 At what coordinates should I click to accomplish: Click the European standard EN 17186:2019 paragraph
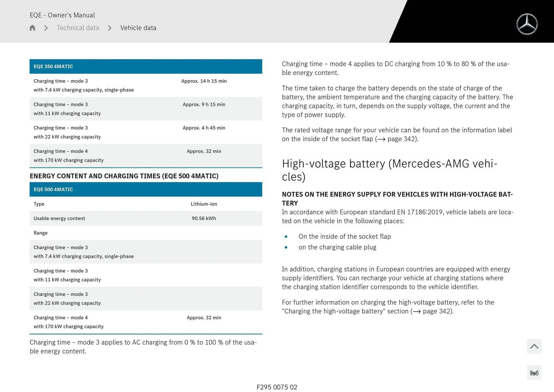pyautogui.click(x=398, y=216)
